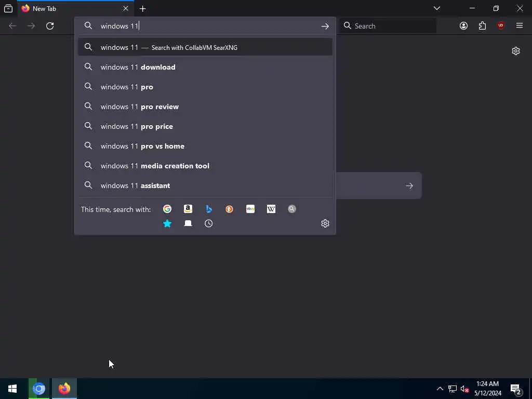Show hidden system tray icons
532x399 pixels.
click(440, 389)
